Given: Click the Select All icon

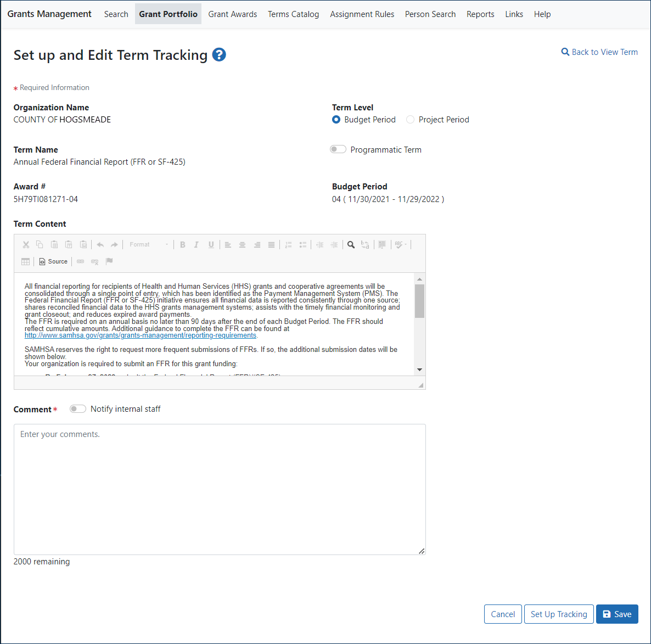Looking at the screenshot, I should [x=382, y=244].
